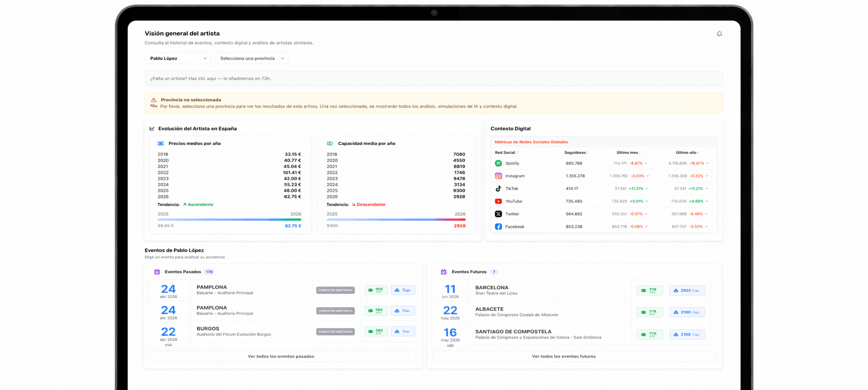The height and width of the screenshot is (390, 868).
Task: Click Ver todos los eventos futuros
Action: (574, 356)
